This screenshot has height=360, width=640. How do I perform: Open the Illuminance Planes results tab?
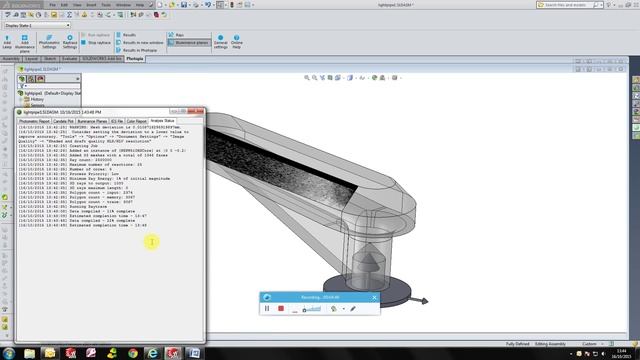click(x=92, y=121)
